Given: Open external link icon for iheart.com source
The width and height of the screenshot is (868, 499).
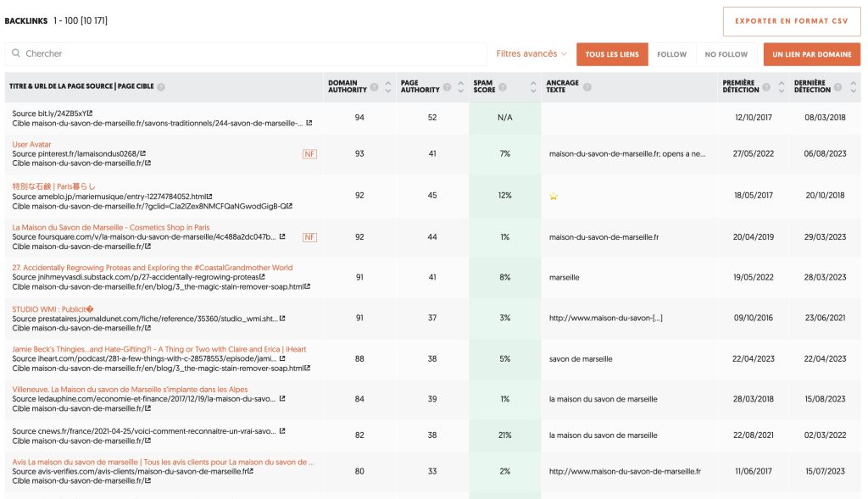Looking at the screenshot, I should [282, 358].
